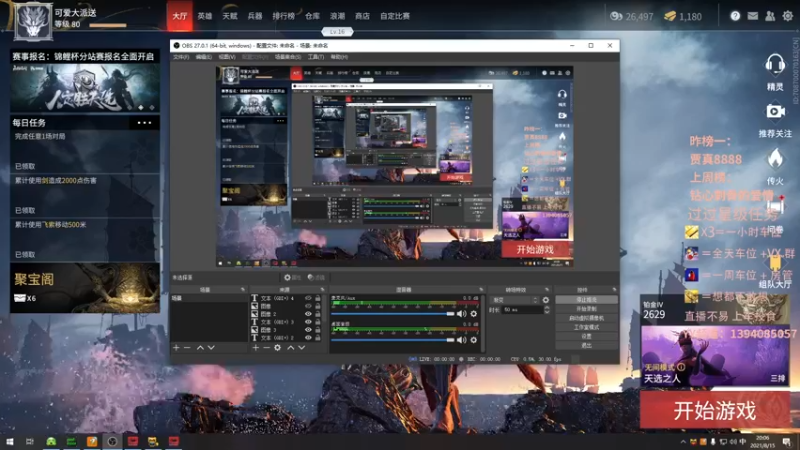Screen dimensions: 800x450
Task: Expand the 每日任务 three-dots menu
Action: click(x=144, y=122)
